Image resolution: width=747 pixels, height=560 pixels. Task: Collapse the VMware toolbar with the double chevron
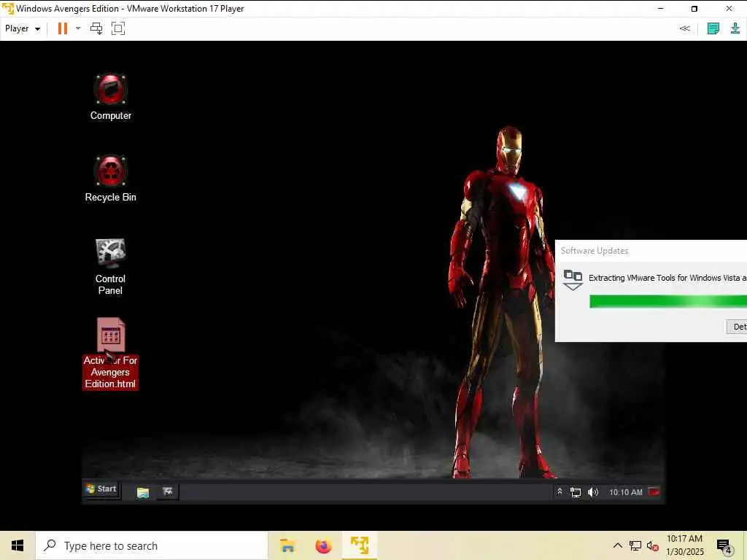684,28
